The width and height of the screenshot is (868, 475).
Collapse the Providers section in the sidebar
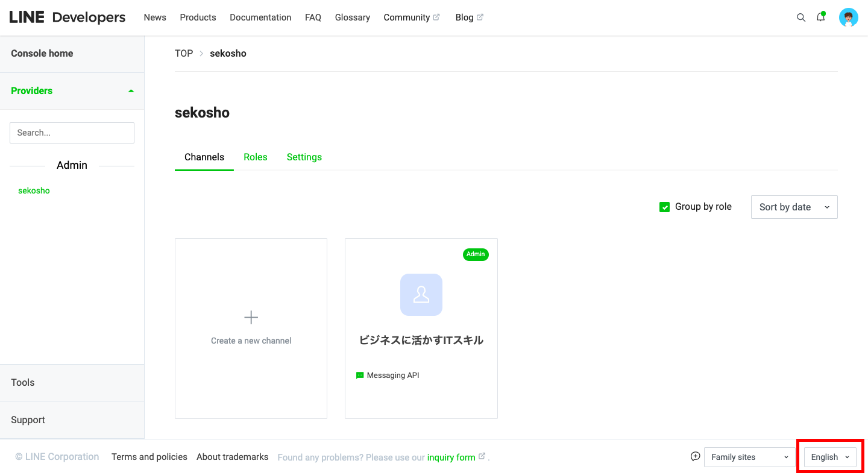click(131, 90)
